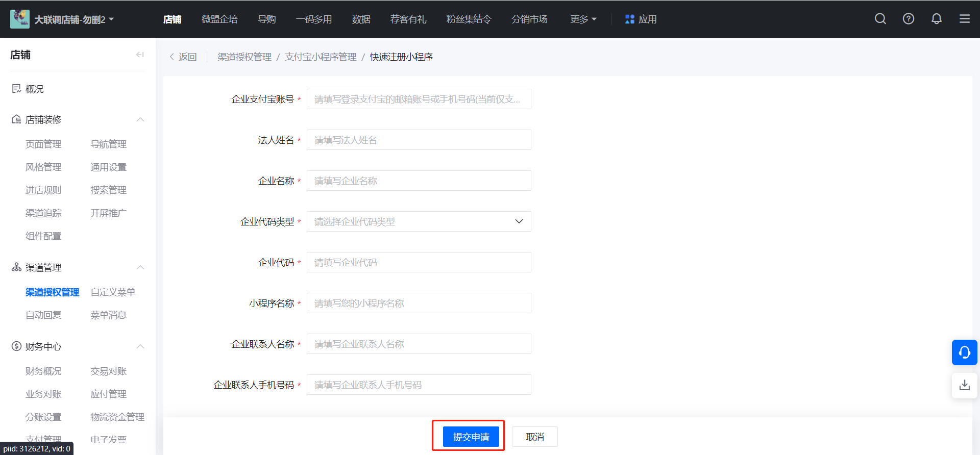Click the customer service headset icon
Viewport: 980px width, 455px height.
tap(964, 352)
